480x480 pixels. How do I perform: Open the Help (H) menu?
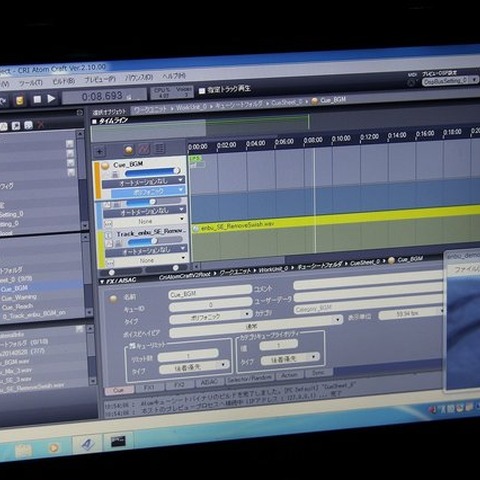(174, 76)
